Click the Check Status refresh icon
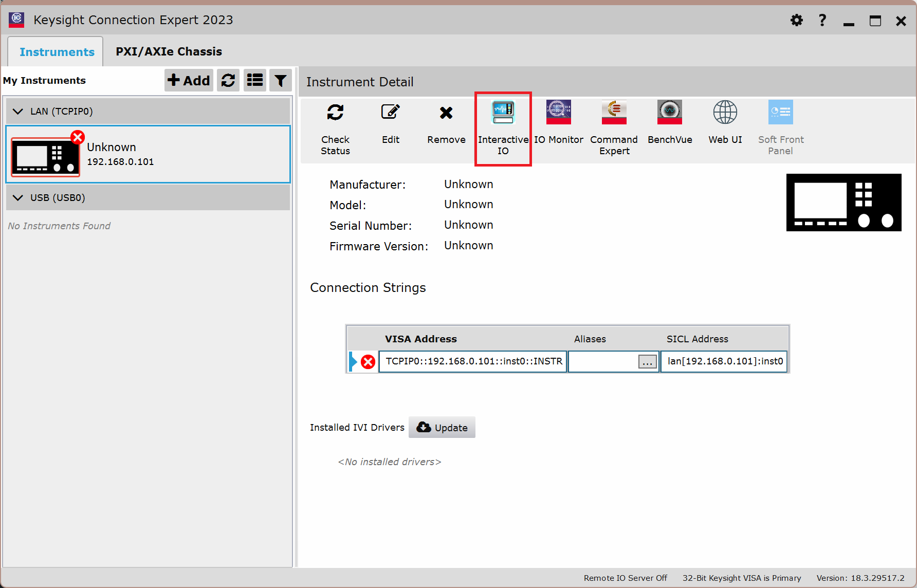The width and height of the screenshot is (917, 588). [335, 113]
